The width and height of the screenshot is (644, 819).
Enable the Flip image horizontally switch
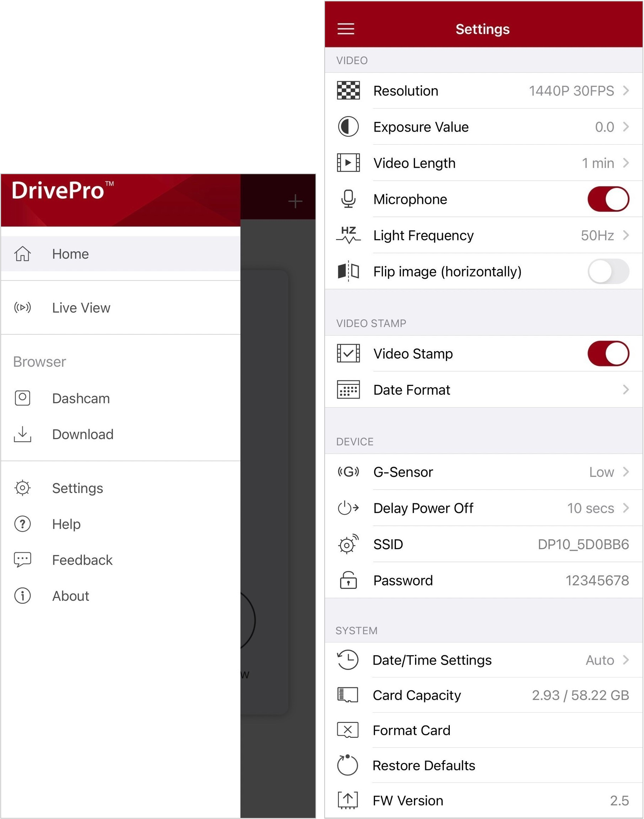[608, 271]
